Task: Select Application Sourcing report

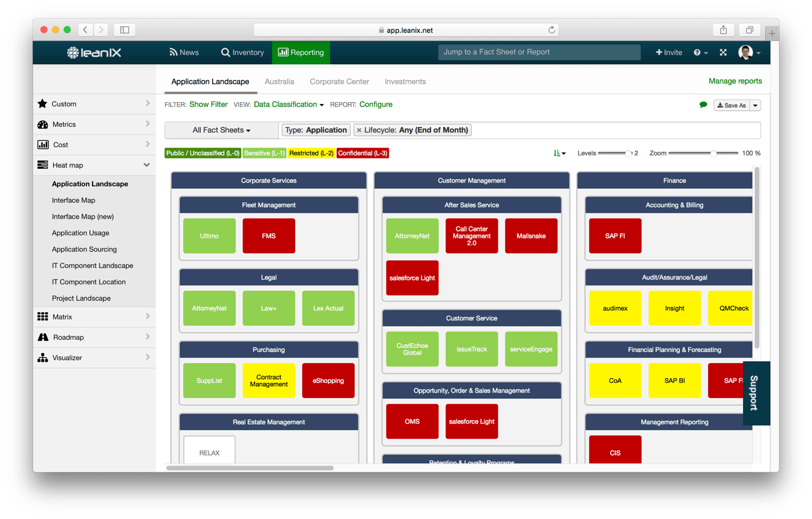Action: [x=84, y=249]
